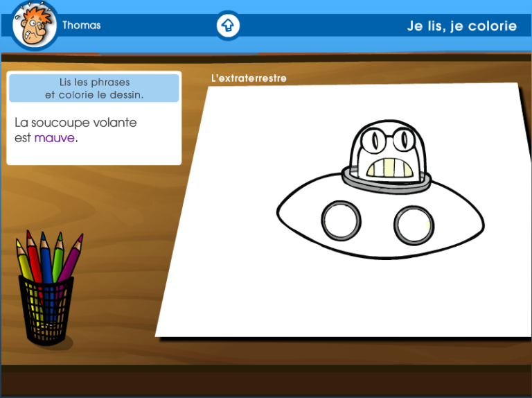Image resolution: width=532 pixels, height=398 pixels.
Task: Click the alien's glasses
Action: click(x=386, y=141)
